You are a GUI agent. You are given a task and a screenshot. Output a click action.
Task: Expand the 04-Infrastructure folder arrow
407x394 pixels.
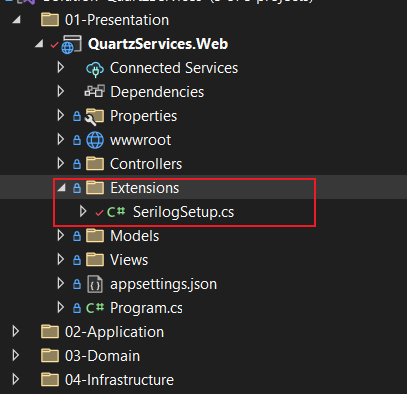[15, 380]
